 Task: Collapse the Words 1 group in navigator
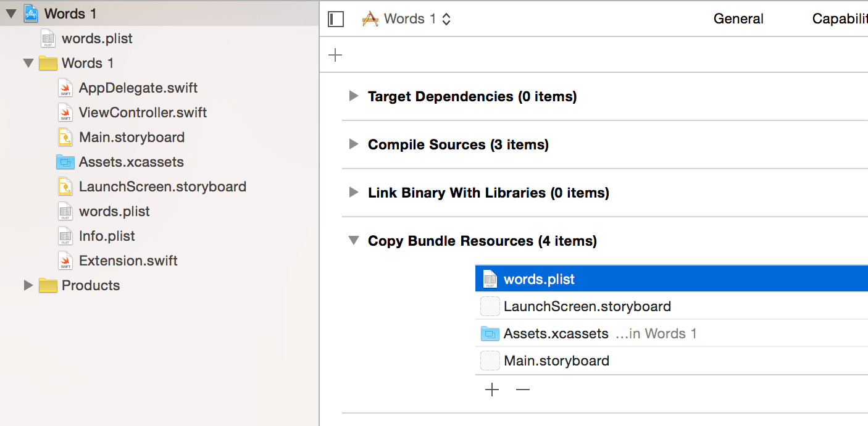28,63
